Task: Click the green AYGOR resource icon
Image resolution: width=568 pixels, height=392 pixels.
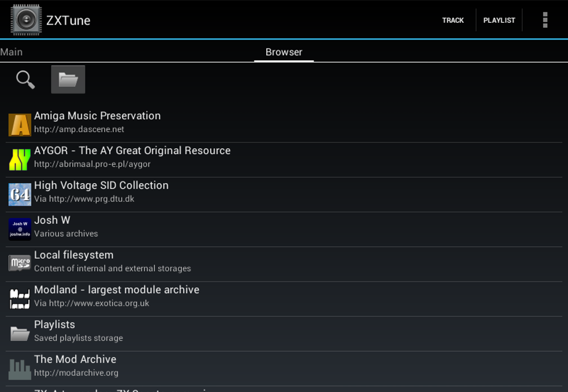Action: (x=19, y=159)
